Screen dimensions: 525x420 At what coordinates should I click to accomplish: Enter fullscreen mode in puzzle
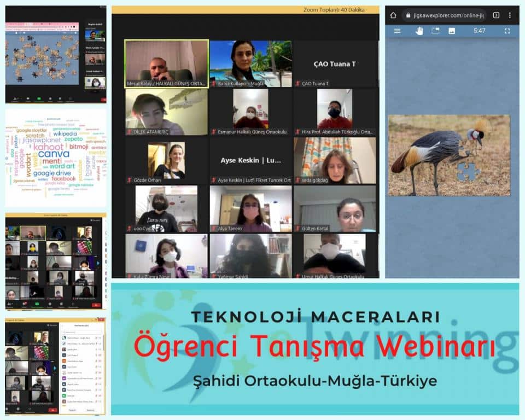[507, 31]
